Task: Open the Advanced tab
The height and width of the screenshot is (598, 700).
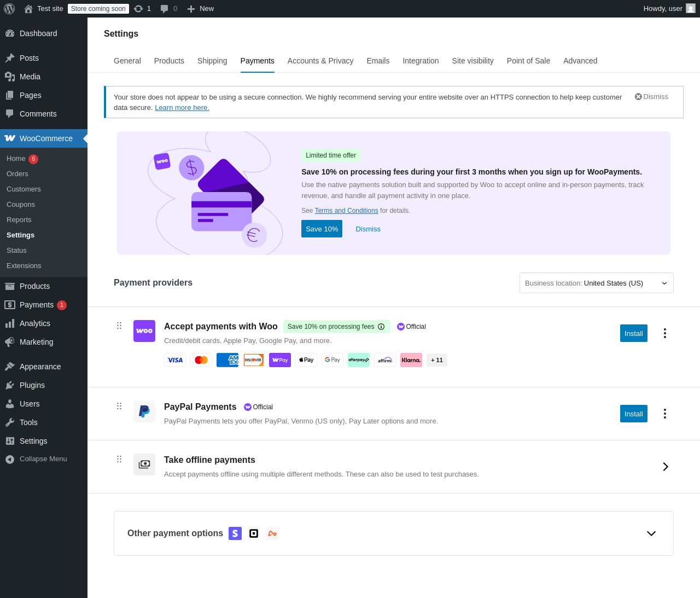Action: (580, 61)
